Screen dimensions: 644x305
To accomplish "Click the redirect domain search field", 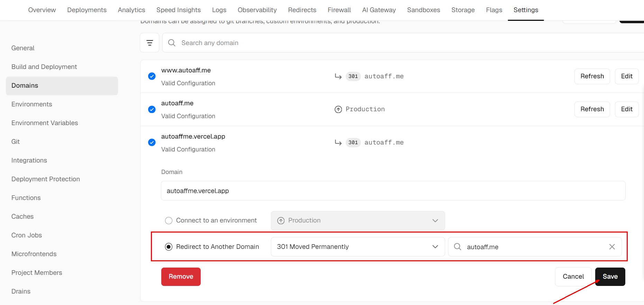I will coord(535,247).
